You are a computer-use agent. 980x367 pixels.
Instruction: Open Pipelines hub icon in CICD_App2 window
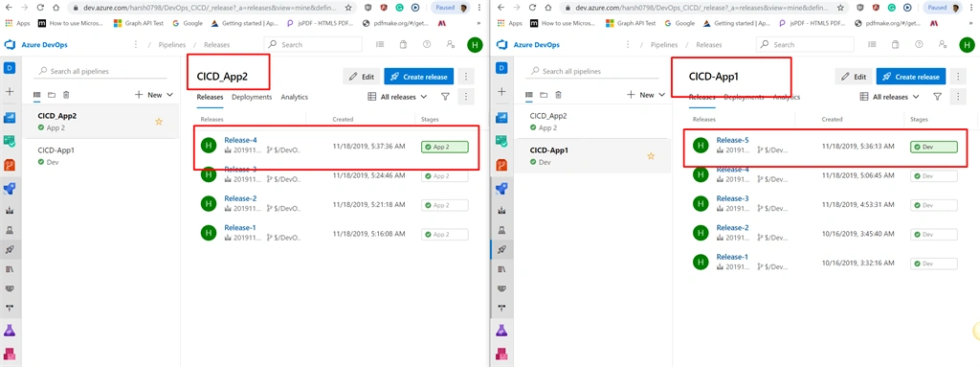(x=10, y=189)
